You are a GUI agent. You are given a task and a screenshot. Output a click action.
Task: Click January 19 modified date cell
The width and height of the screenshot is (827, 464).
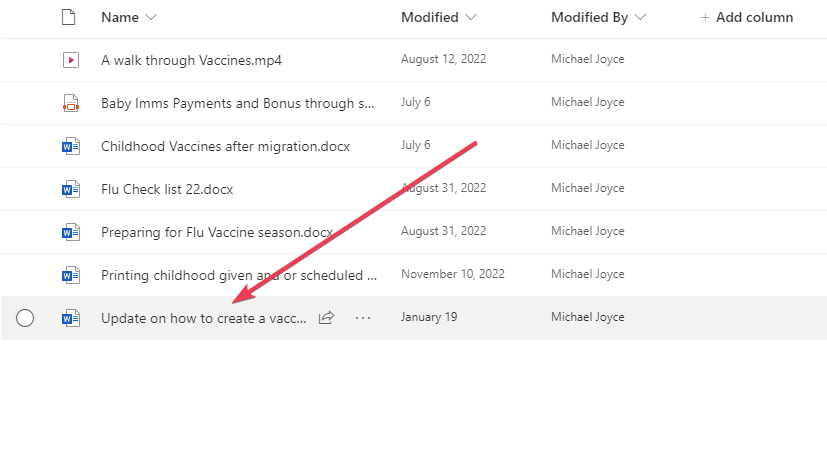[429, 317]
